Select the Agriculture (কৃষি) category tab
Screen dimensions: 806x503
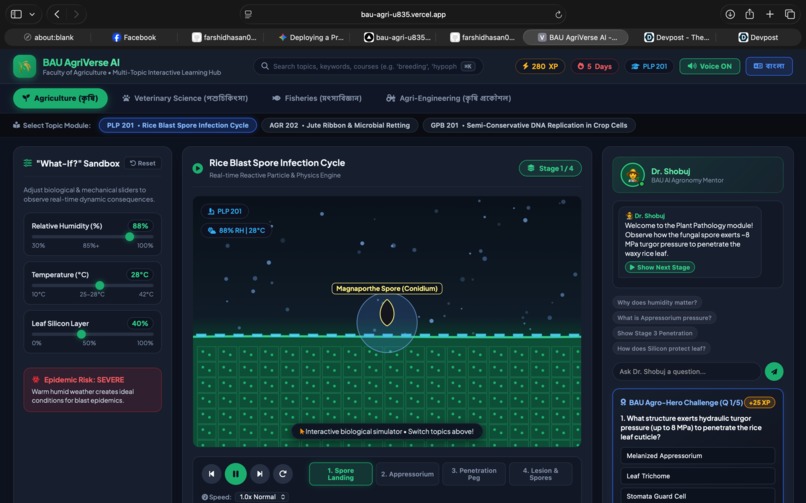click(60, 98)
